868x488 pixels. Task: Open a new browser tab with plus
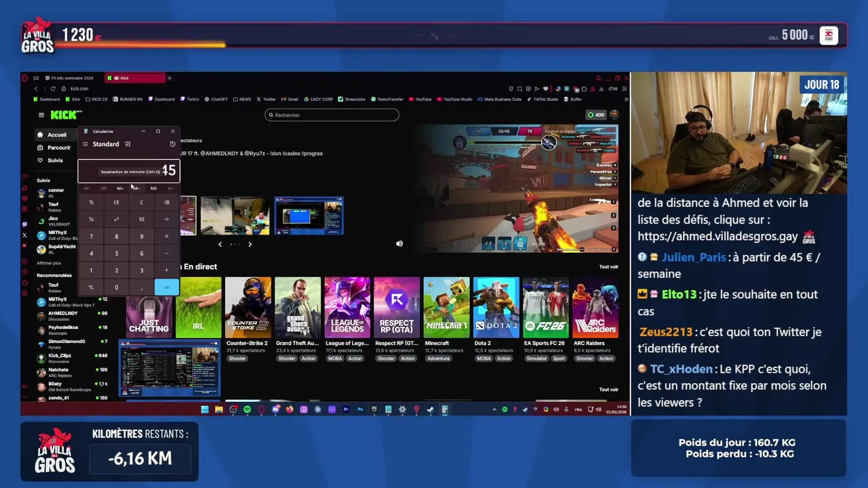(x=170, y=78)
